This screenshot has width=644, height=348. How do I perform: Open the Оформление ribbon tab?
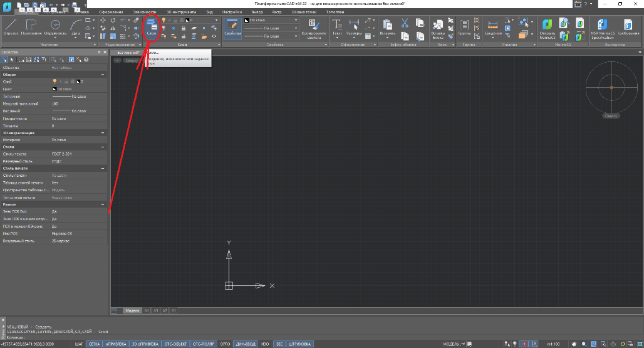tap(111, 12)
